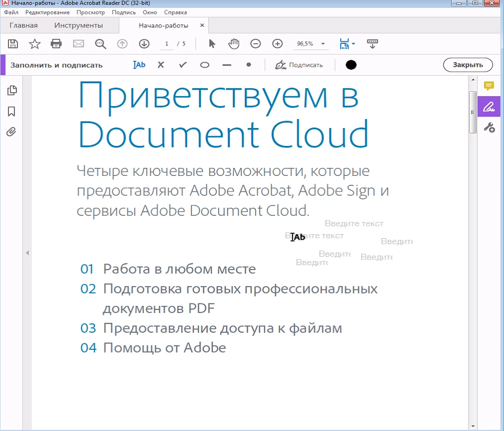Select the line dash tool
Image resolution: width=504 pixels, height=431 pixels.
227,65
